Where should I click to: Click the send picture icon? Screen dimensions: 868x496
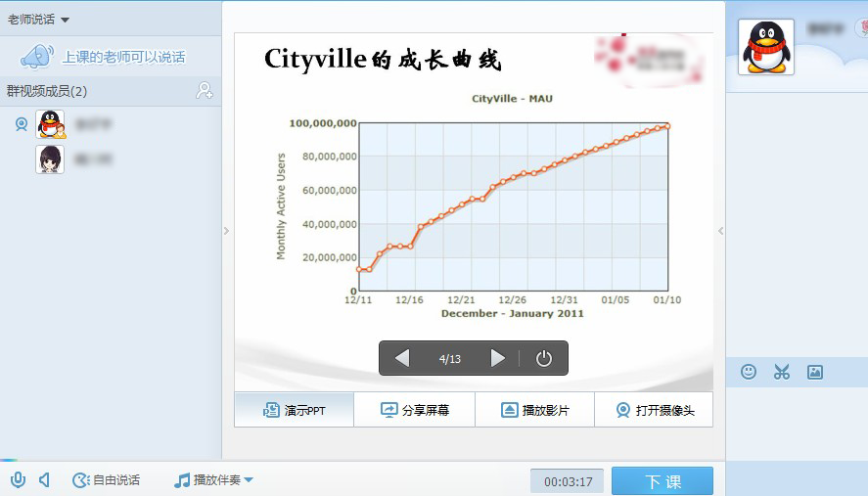point(814,372)
